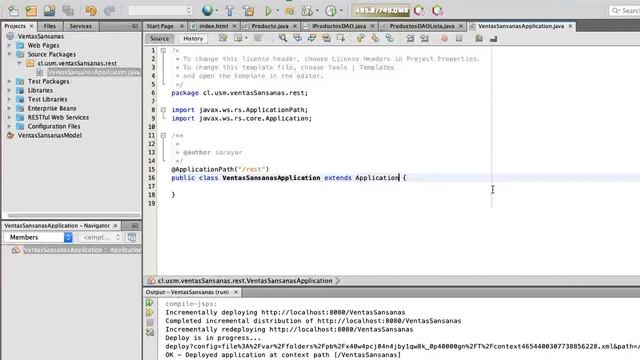Click the Find Selection magnifier icon in editor toolbar
Image resolution: width=640 pixels, height=360 pixels.
tap(282, 38)
